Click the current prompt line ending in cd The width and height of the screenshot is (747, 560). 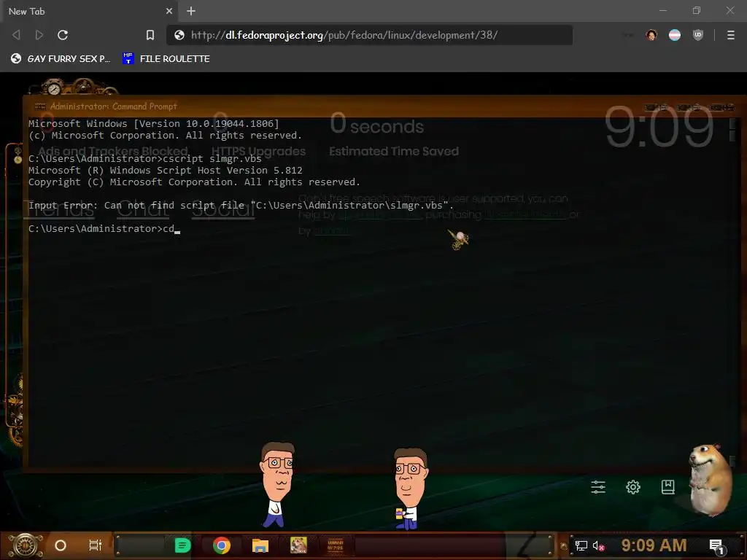pyautogui.click(x=104, y=228)
